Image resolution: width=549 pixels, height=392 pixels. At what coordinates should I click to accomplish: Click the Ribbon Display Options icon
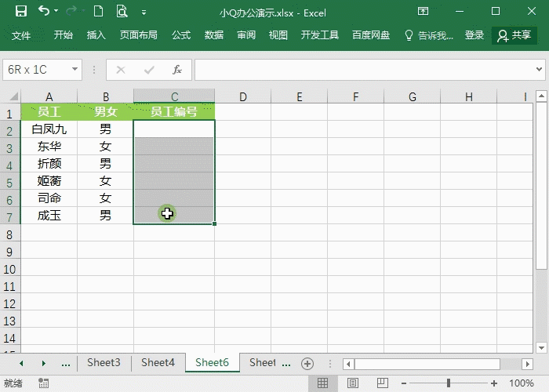[423, 12]
